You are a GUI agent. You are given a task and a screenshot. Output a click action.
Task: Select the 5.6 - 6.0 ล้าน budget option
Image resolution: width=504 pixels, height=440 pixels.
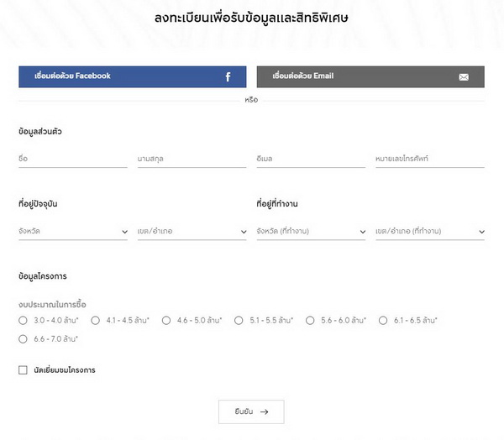pyautogui.click(x=310, y=320)
